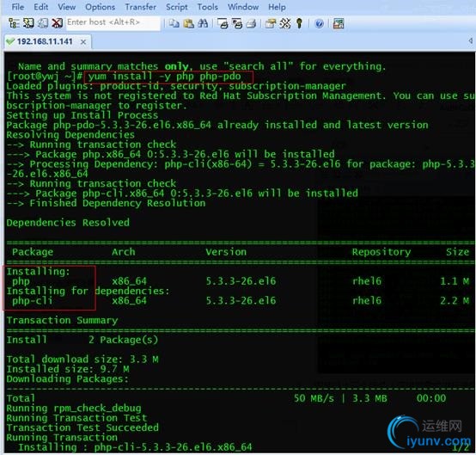Viewport: 476px width, 455px height.
Task: Open the Transfer menu
Action: click(140, 7)
